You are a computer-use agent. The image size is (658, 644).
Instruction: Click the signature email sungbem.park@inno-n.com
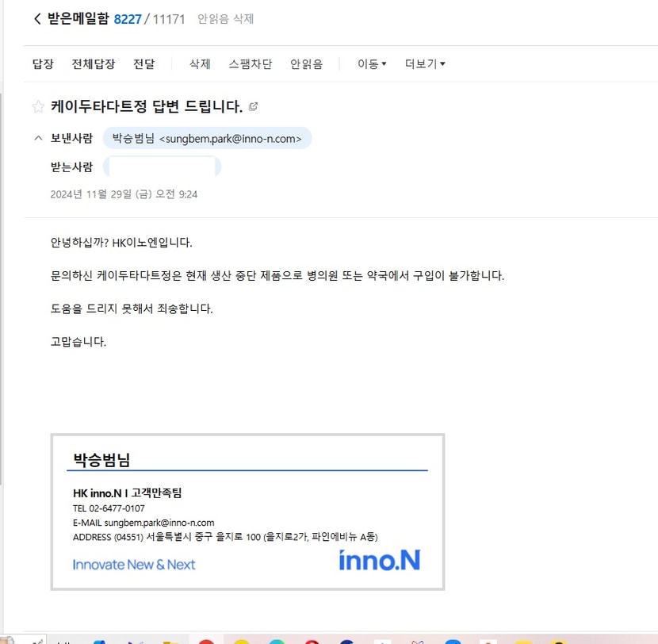tap(159, 523)
